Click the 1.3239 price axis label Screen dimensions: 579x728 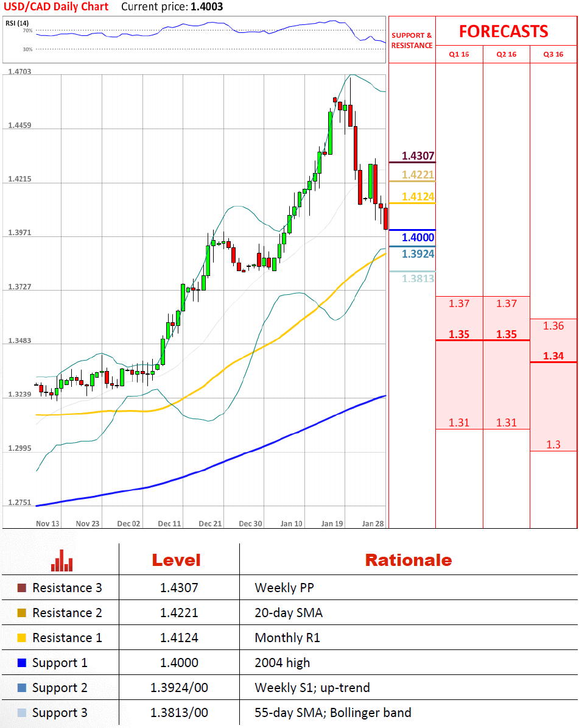click(19, 394)
